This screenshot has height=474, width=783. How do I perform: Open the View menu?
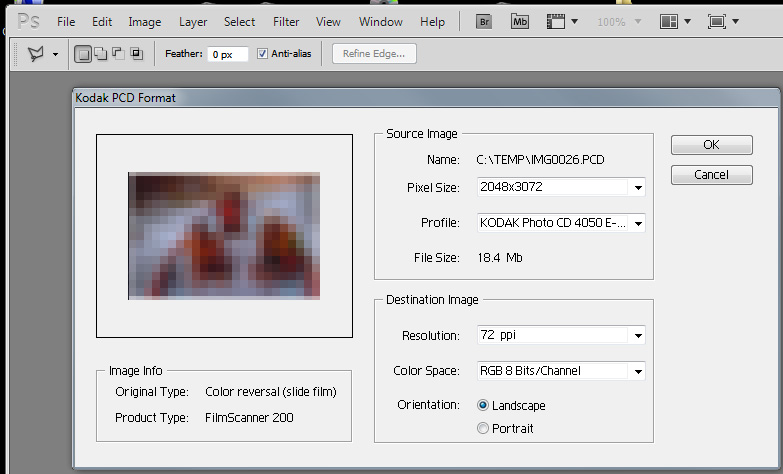pos(328,22)
